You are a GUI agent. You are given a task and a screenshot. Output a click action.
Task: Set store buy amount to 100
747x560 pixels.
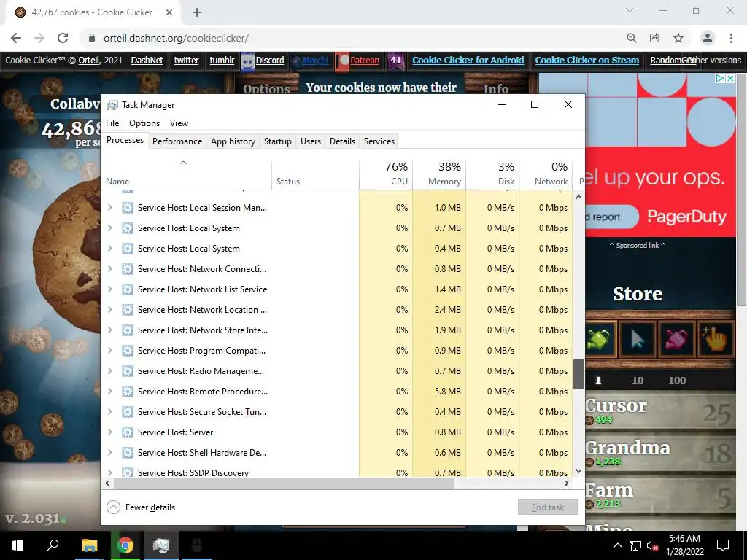click(677, 381)
